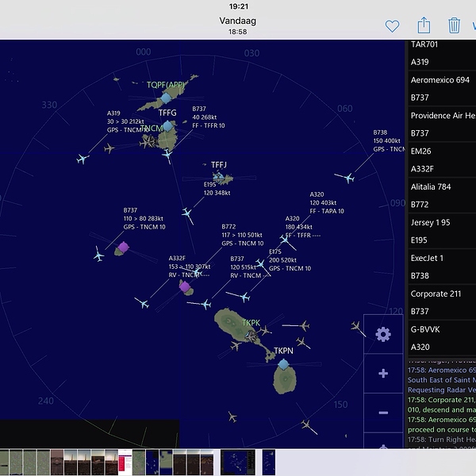Open the white document thumbnail with red block
The width and height of the screenshot is (476, 476).
click(x=125, y=462)
